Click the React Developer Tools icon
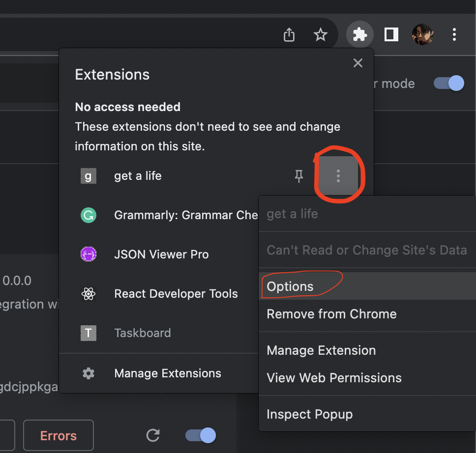The width and height of the screenshot is (476, 453). coord(89,294)
